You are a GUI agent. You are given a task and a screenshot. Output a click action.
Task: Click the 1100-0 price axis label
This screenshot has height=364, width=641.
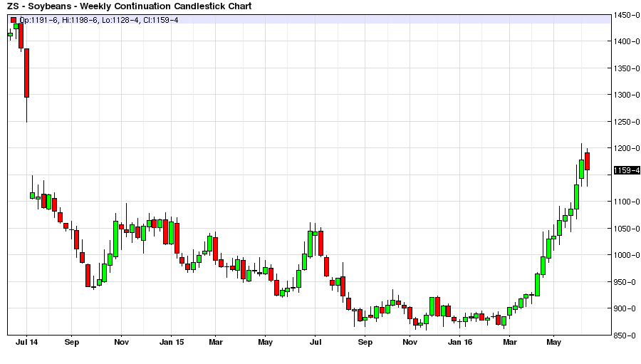tap(626, 202)
